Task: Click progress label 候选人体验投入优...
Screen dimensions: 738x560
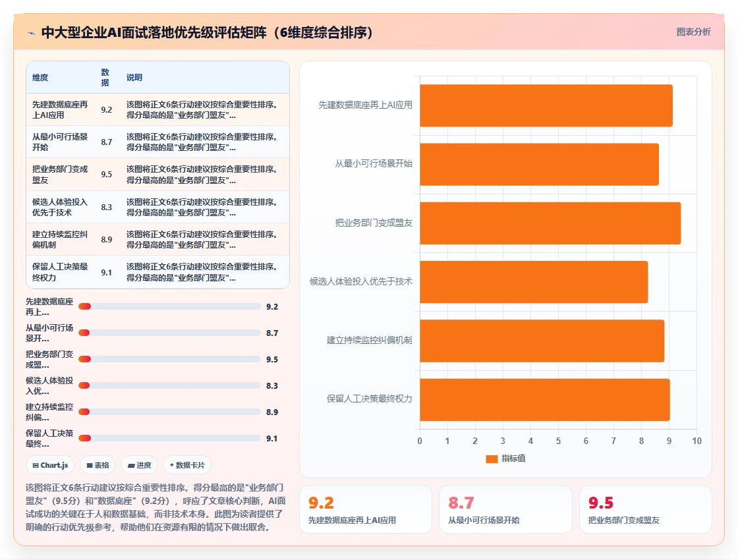Action: tap(49, 386)
